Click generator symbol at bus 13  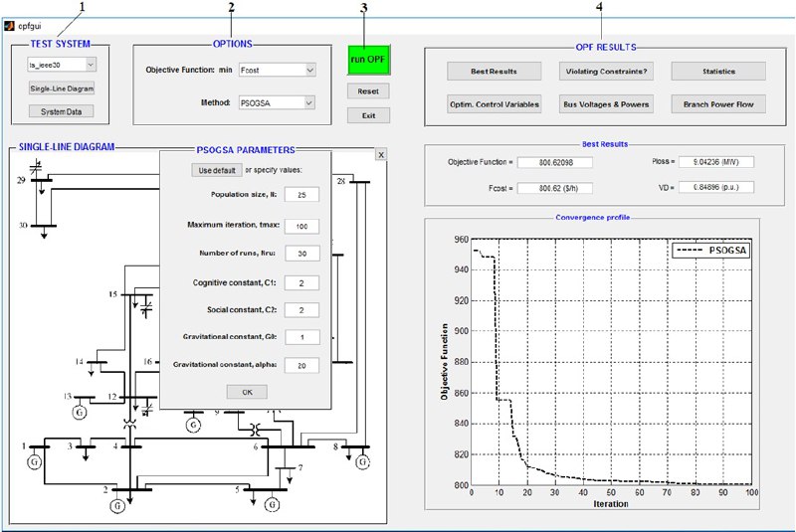click(x=80, y=413)
